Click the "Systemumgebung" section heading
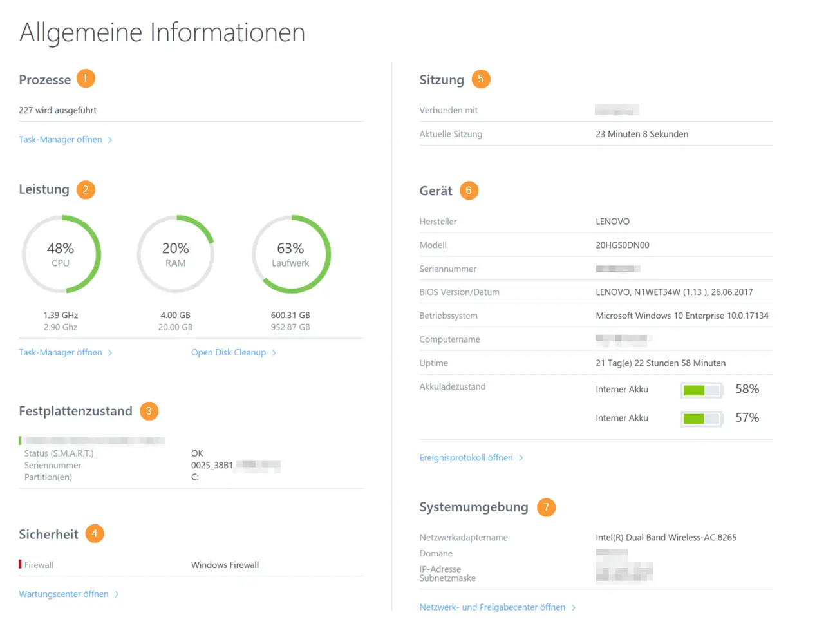This screenshot has height=644, width=835. click(x=474, y=507)
